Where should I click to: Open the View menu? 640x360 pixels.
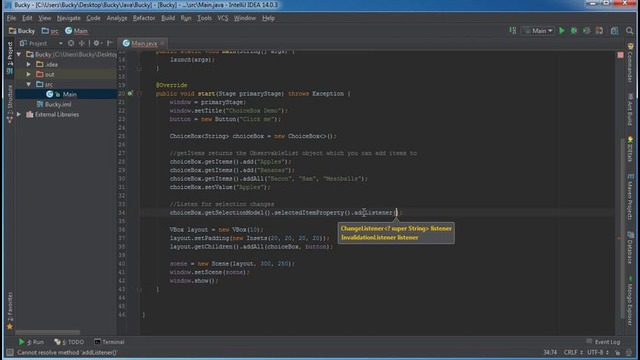44,18
